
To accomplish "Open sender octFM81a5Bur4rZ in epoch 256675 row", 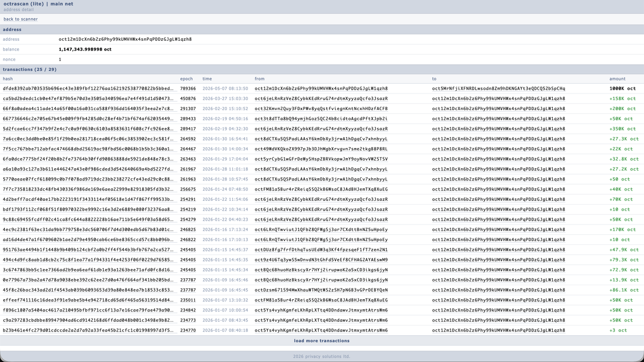I will (321, 189).
